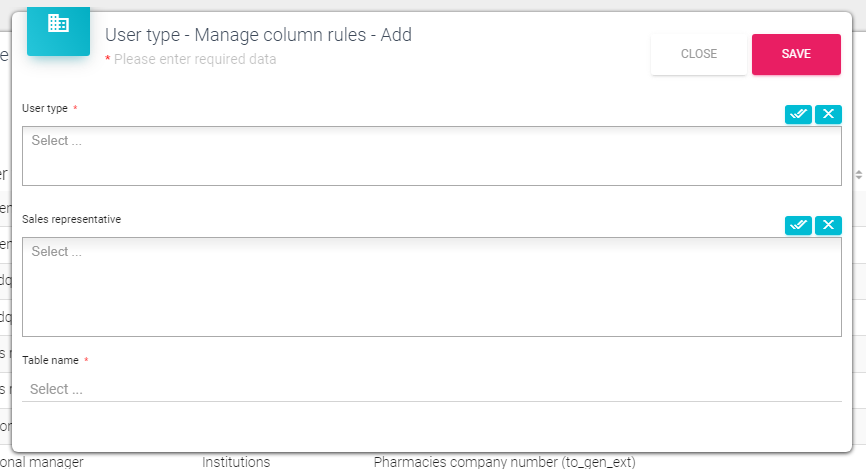866x469 pixels.
Task: Expand the Table name dropdown
Action: click(x=431, y=389)
